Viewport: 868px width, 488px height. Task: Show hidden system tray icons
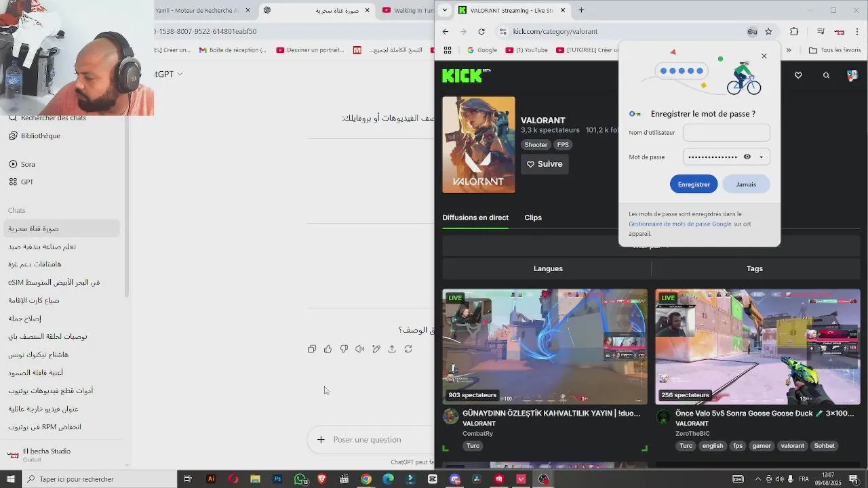click(x=758, y=479)
